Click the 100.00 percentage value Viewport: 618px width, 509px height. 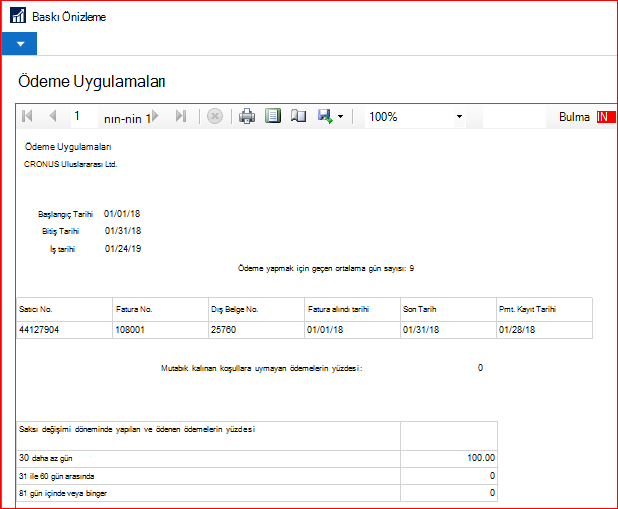[481, 458]
